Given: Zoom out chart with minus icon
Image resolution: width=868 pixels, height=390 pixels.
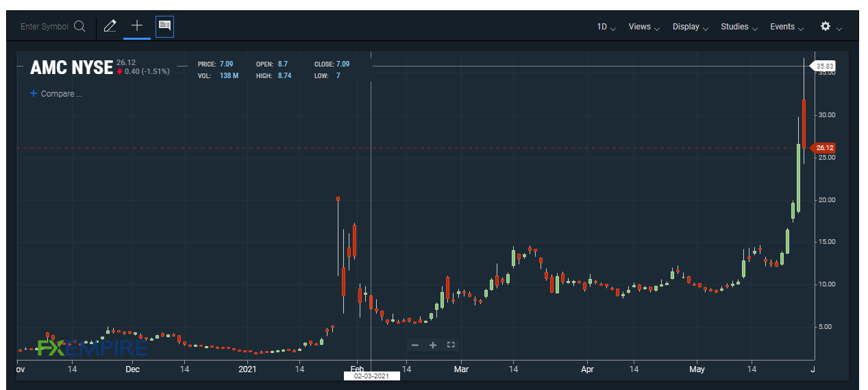Looking at the screenshot, I should pyautogui.click(x=415, y=345).
